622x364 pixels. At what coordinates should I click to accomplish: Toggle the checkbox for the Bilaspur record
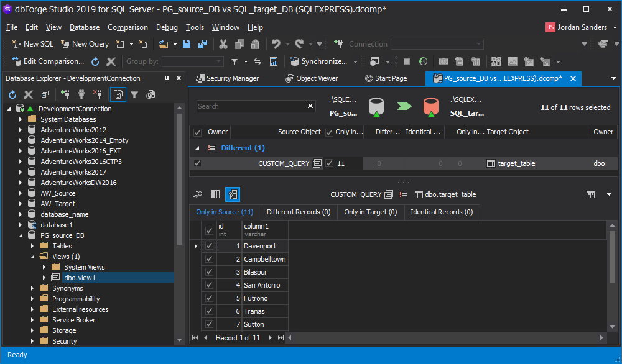click(209, 272)
